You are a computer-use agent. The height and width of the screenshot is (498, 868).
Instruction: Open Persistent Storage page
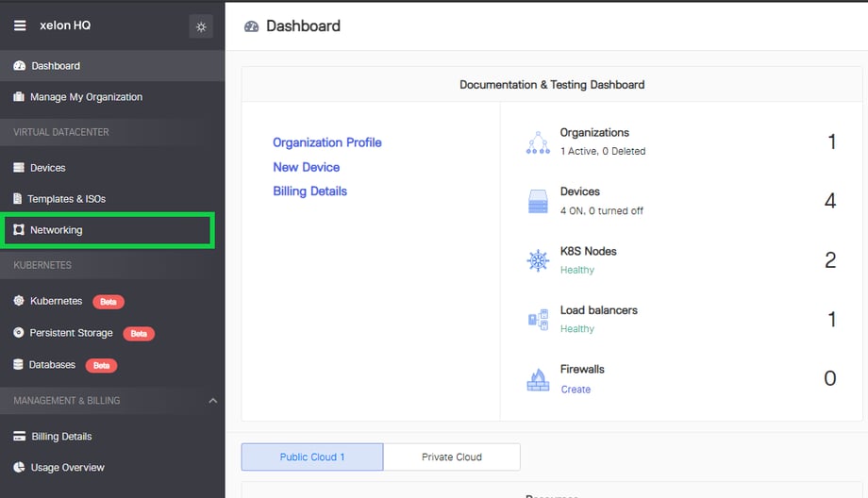click(x=112, y=333)
